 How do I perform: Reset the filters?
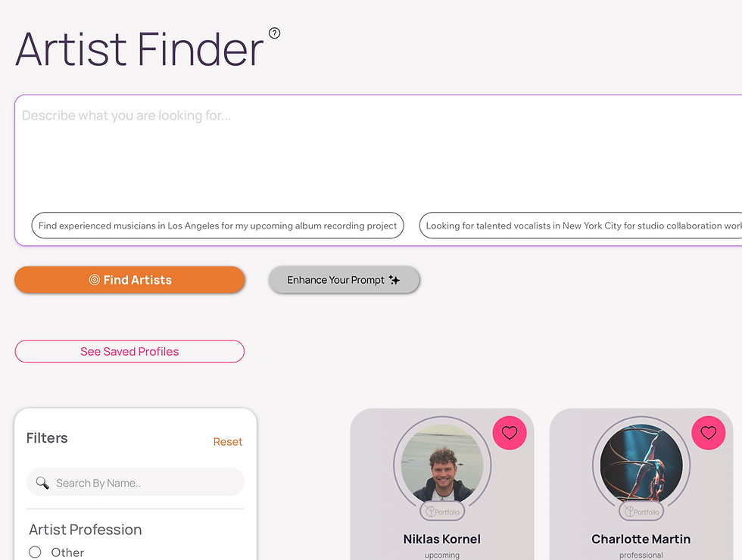(x=228, y=442)
